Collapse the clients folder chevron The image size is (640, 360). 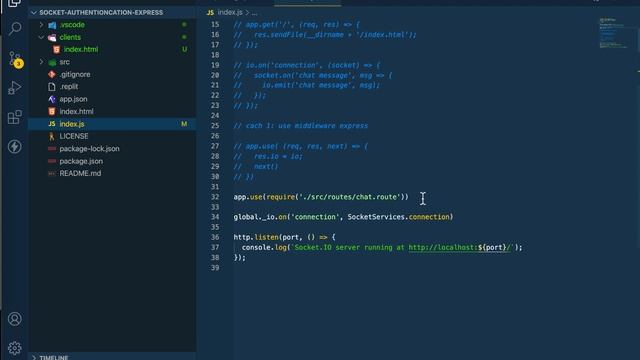click(42, 37)
